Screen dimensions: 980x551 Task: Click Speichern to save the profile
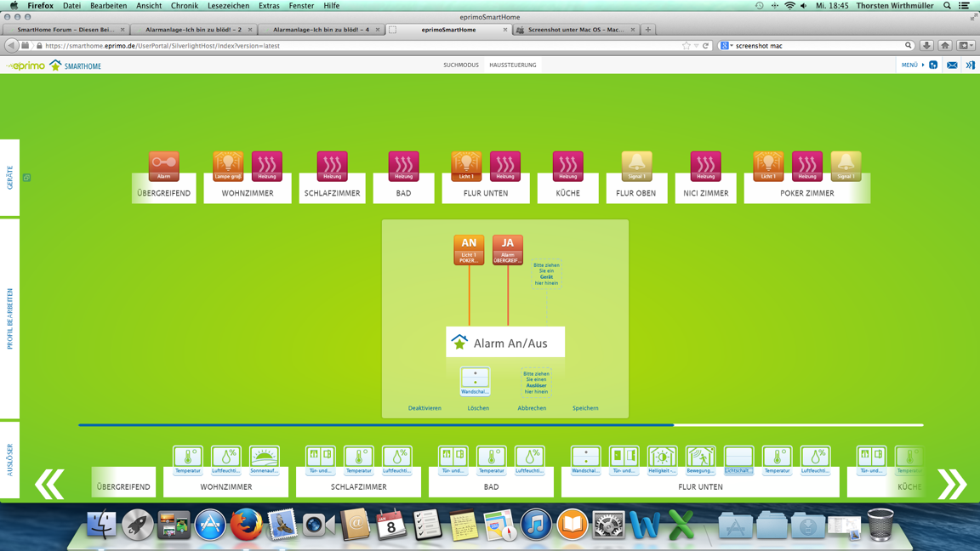(585, 408)
